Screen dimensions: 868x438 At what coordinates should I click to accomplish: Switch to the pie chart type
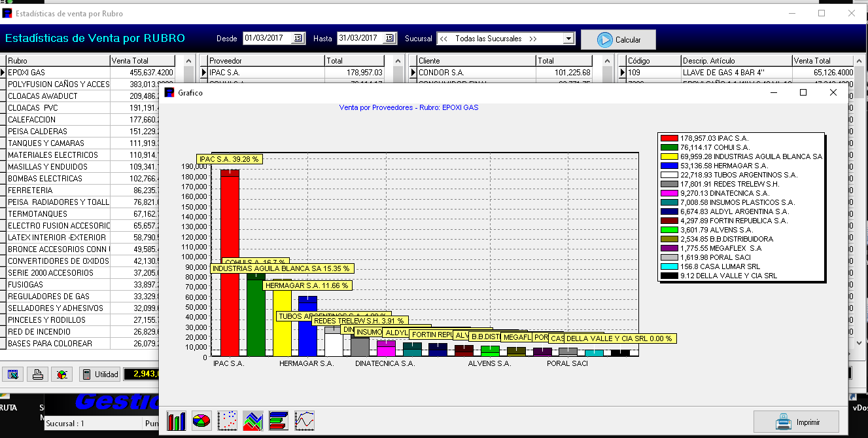coord(201,420)
